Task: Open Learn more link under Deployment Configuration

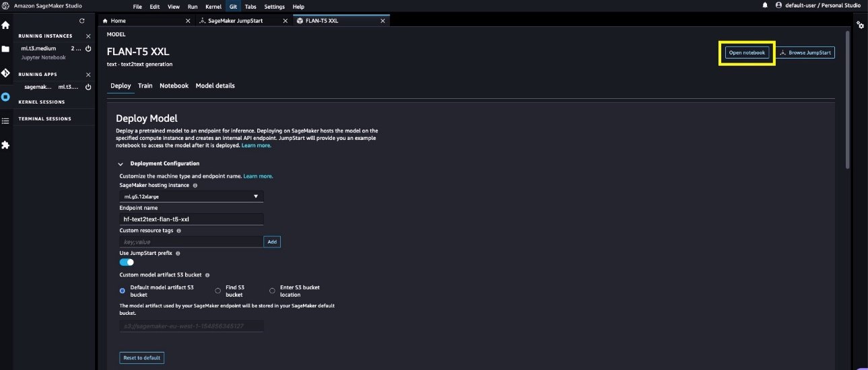Action: tap(259, 176)
